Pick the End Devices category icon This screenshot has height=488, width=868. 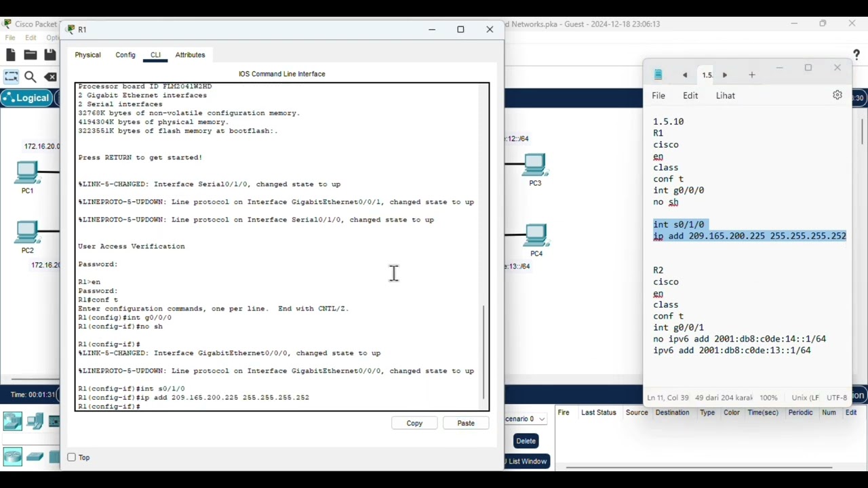35,421
